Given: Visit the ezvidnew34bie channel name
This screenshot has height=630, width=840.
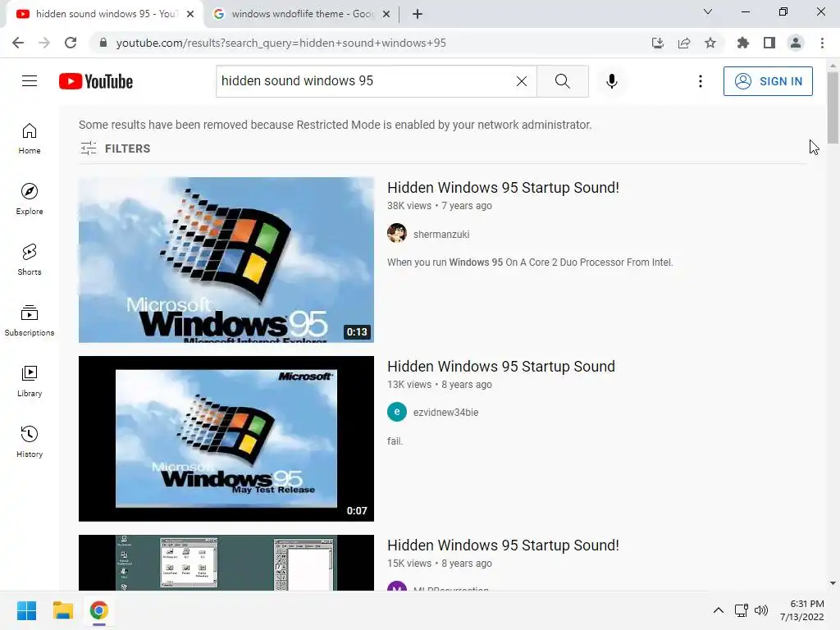Looking at the screenshot, I should click(445, 412).
